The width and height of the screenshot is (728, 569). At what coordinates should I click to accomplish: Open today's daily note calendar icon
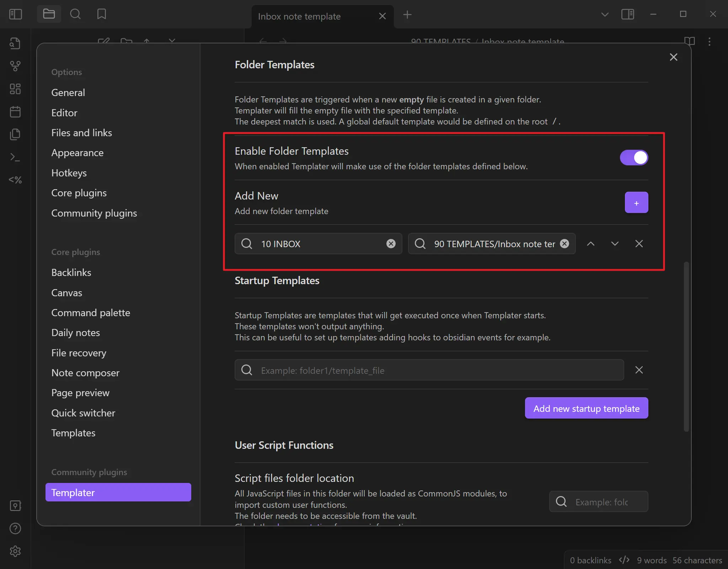tap(15, 112)
